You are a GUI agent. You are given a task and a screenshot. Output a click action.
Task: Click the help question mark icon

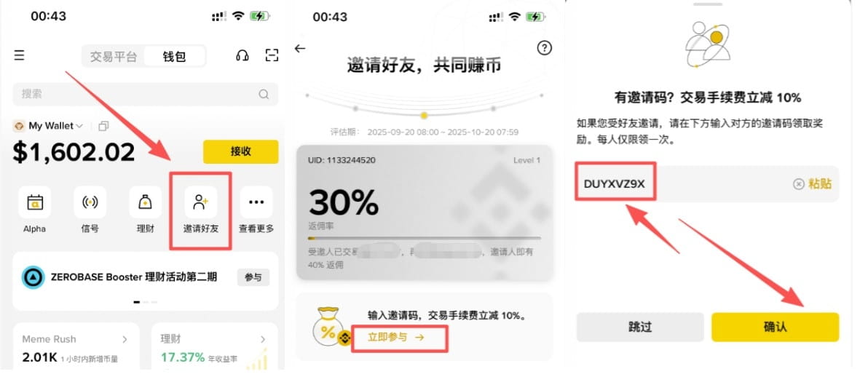tap(545, 48)
